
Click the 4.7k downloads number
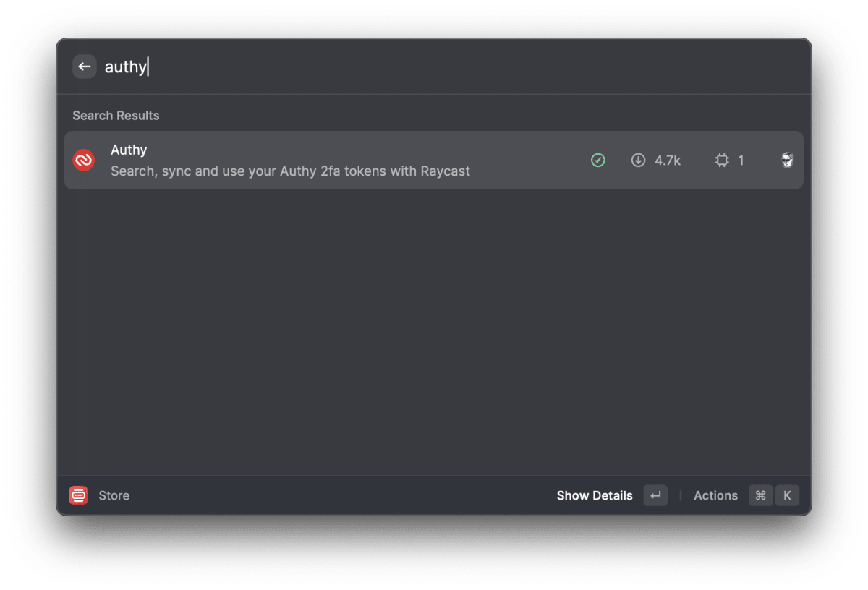pyautogui.click(x=668, y=161)
